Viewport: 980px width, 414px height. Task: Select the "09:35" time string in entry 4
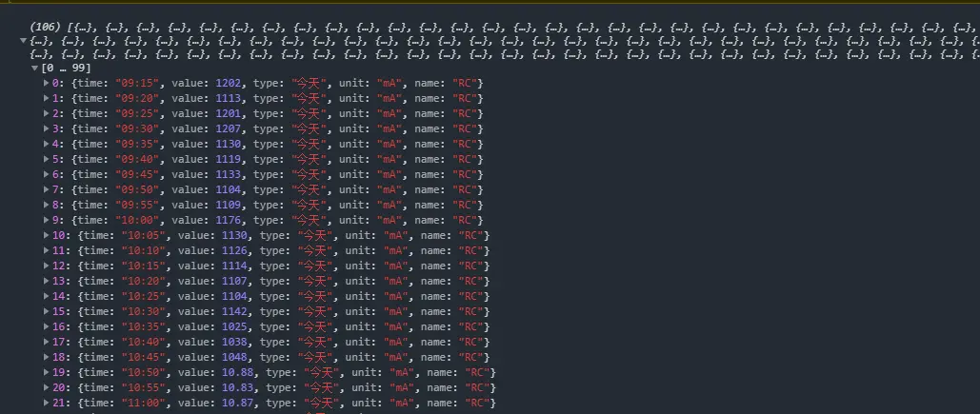coord(133,145)
